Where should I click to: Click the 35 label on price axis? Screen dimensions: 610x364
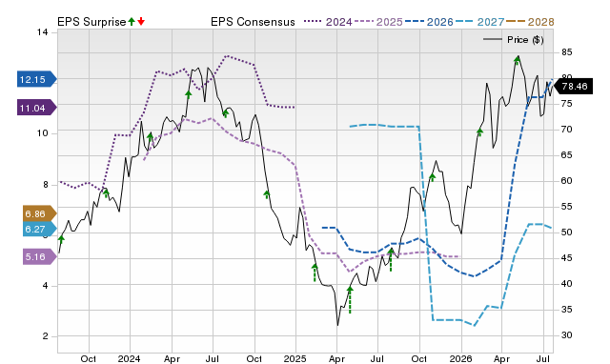[566, 309]
